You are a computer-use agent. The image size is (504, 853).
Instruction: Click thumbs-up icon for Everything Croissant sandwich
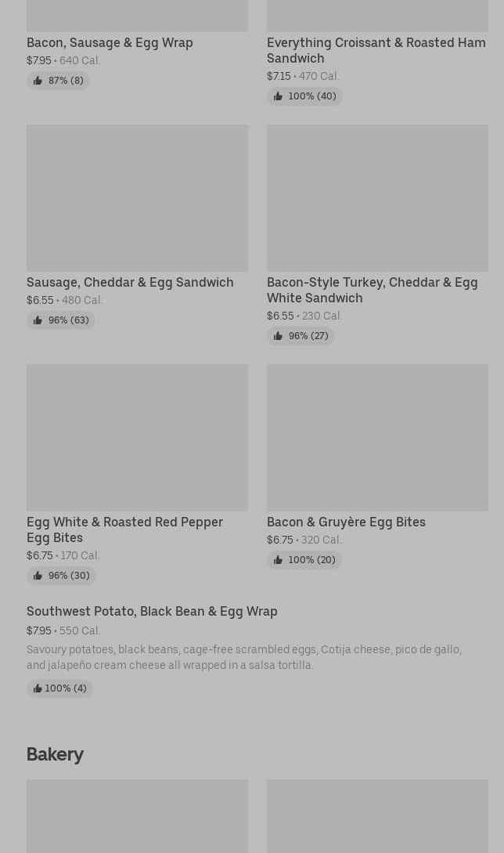278,96
